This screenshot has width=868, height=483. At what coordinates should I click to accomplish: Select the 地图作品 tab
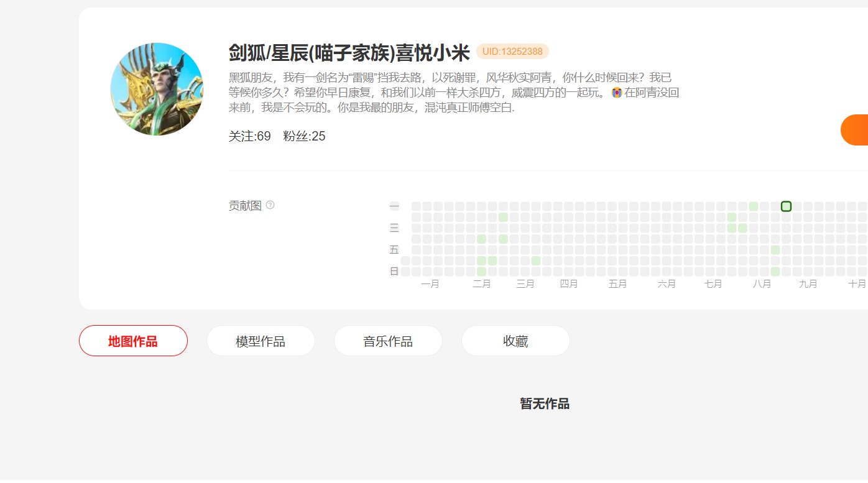(133, 341)
